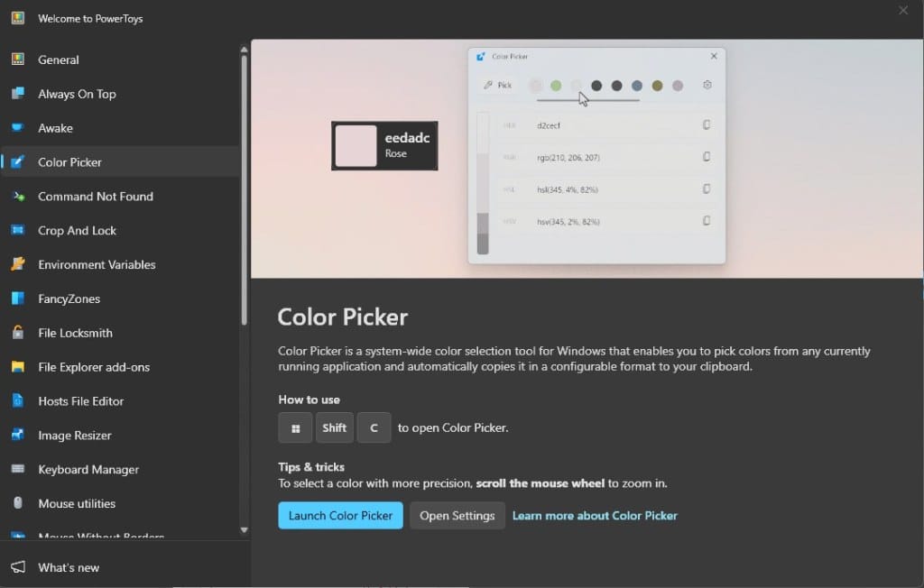The height and width of the screenshot is (588, 924).
Task: Select the Environment Variables icon
Action: [17, 264]
